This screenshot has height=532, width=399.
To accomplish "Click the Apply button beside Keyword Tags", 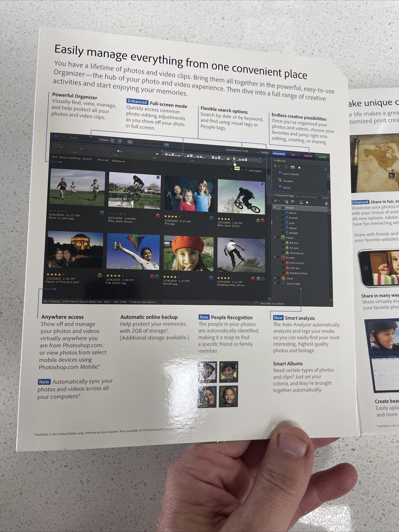I will click(x=325, y=198).
